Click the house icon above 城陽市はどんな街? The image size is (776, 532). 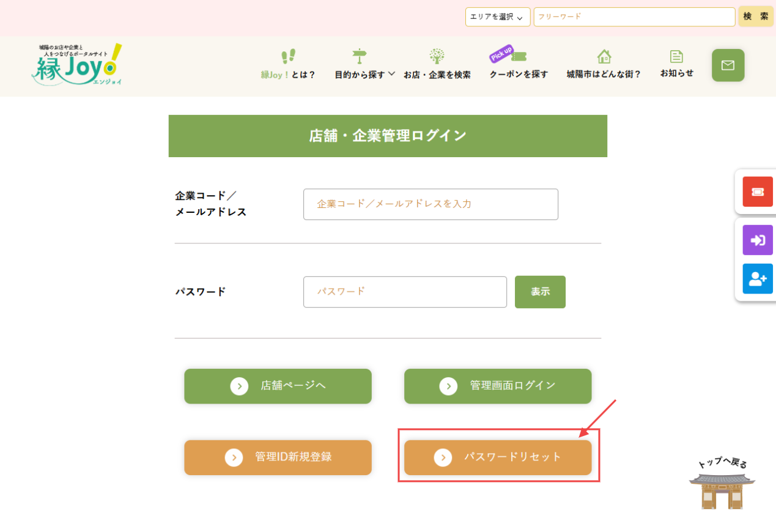pos(603,56)
